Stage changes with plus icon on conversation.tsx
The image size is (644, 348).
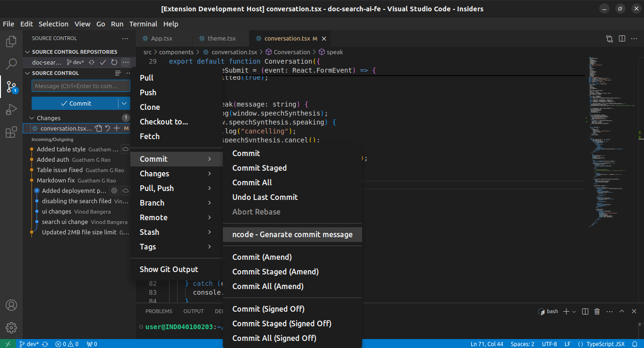[x=117, y=128]
